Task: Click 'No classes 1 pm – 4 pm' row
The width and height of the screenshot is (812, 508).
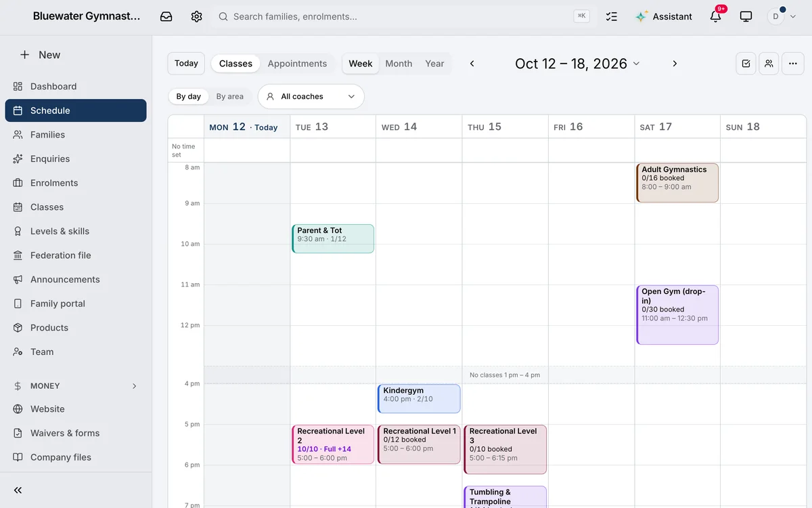Action: pyautogui.click(x=505, y=375)
